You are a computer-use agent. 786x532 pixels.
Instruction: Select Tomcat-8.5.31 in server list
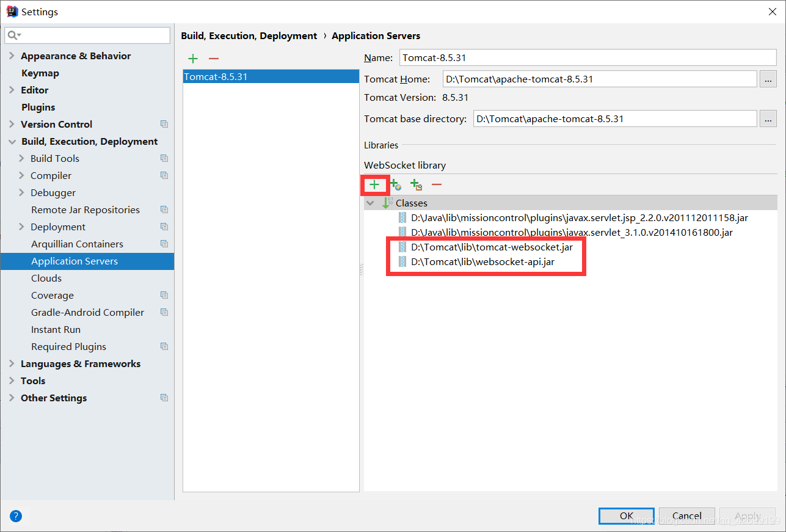[x=271, y=77]
